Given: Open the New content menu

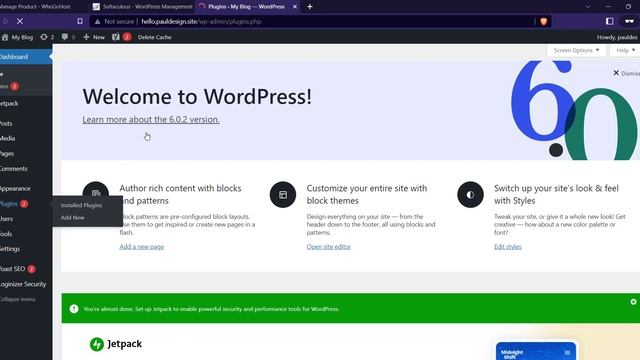Looking at the screenshot, I should [x=94, y=37].
